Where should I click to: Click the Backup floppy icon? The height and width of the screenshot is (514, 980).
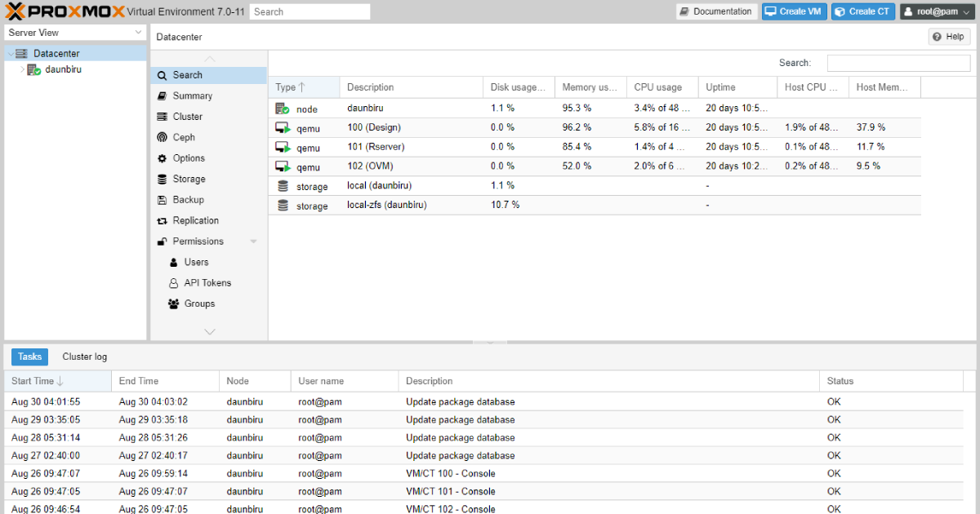[x=163, y=200]
